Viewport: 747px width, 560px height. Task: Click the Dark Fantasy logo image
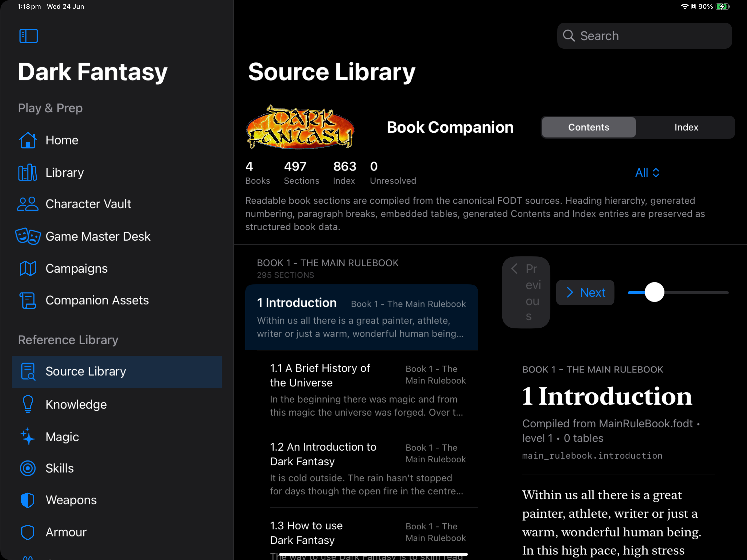click(x=300, y=127)
